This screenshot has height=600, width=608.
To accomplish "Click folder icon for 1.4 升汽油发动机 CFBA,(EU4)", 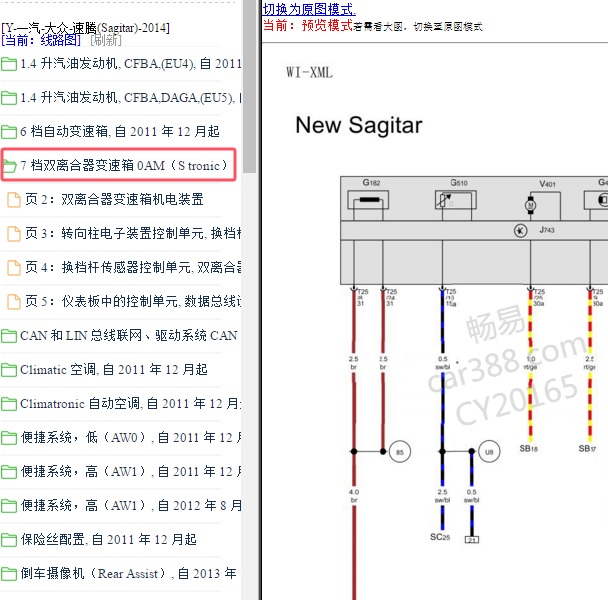I will (x=9, y=64).
